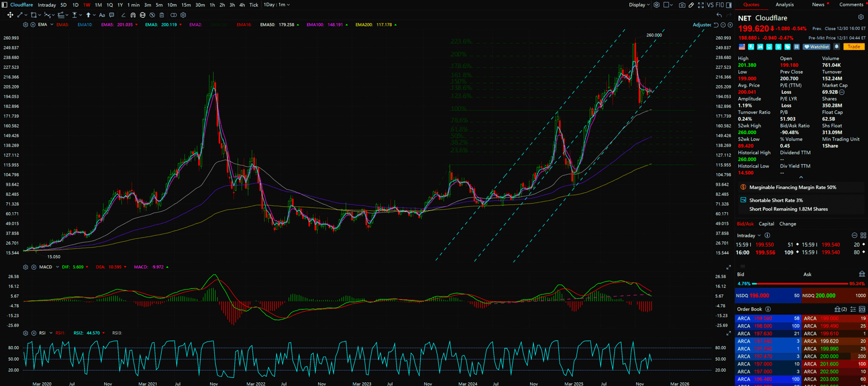Open the Display dropdown menu
Screen dimensions: 868x386
[639, 5]
